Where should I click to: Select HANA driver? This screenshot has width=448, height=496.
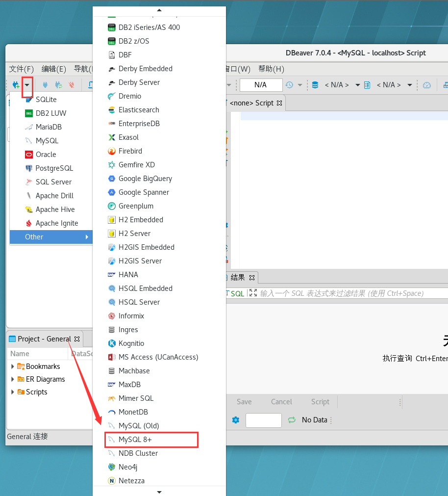(x=159, y=275)
